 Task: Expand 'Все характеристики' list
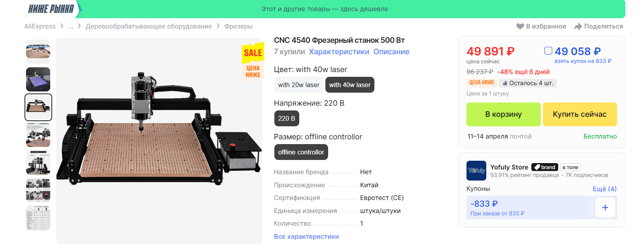[x=306, y=236]
